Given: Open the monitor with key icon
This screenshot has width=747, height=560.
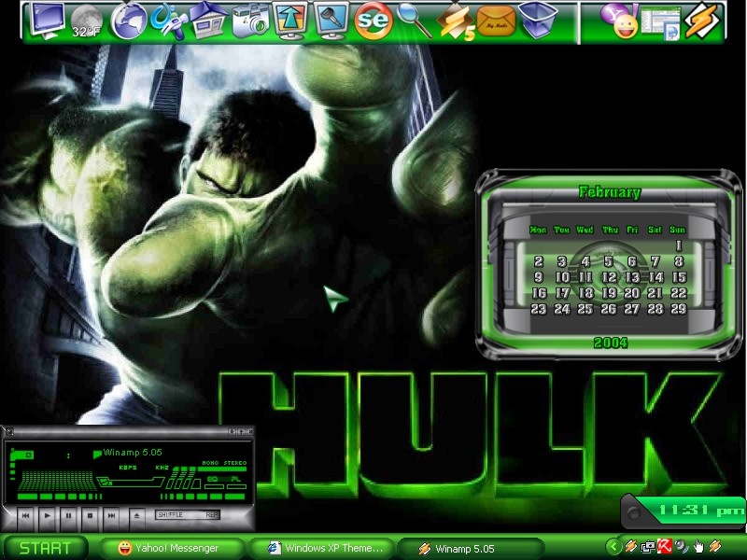Looking at the screenshot, I should click(331, 21).
